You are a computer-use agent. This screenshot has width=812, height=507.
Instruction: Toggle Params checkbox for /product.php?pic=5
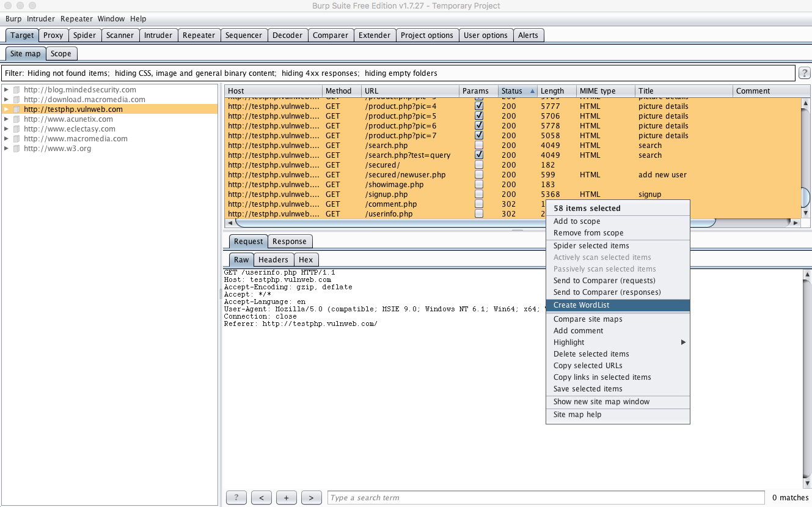pos(479,116)
